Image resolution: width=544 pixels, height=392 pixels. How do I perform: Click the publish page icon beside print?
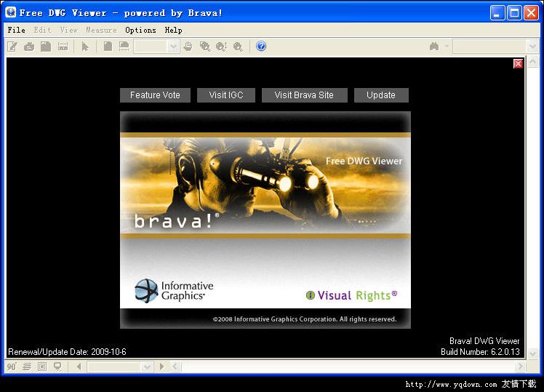[46, 47]
